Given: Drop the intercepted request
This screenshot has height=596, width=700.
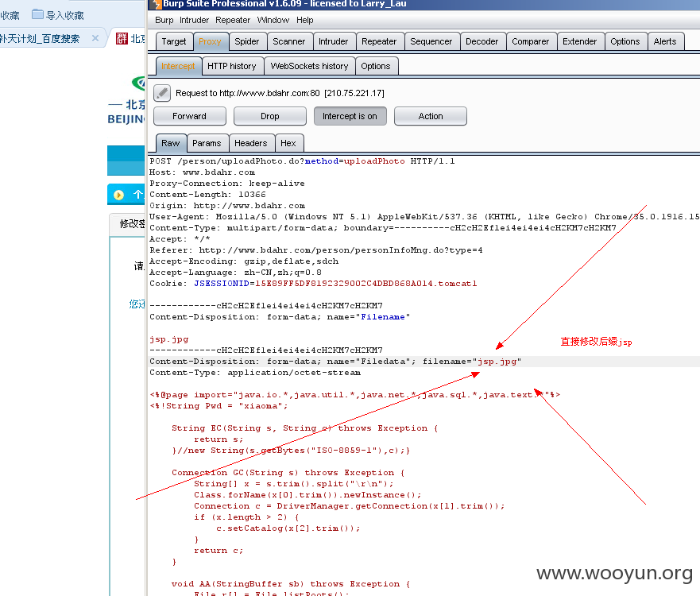Looking at the screenshot, I should (270, 116).
